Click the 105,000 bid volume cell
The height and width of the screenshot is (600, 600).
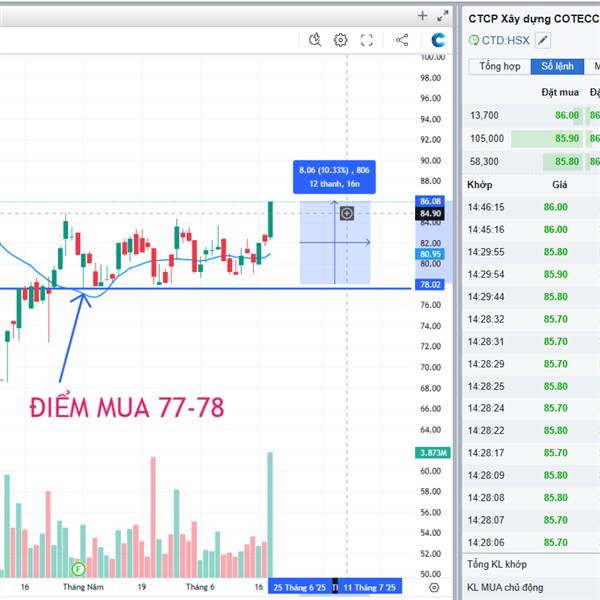(x=487, y=138)
